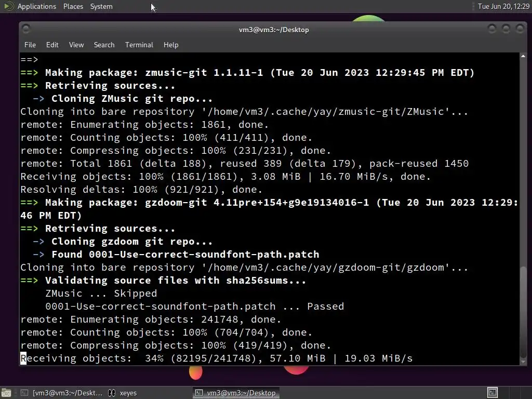Click the 'ZMusic ... Skipped' line

click(x=101, y=294)
